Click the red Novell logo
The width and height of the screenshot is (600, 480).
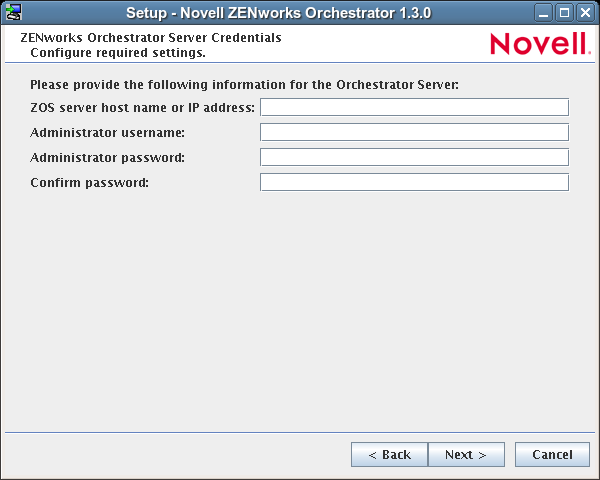pyautogui.click(x=540, y=44)
